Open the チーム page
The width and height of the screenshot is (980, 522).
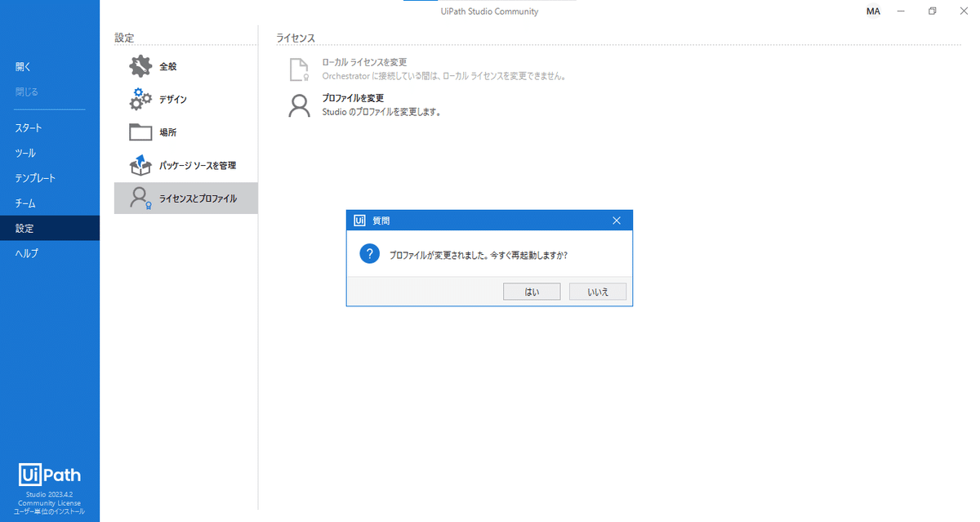click(x=50, y=203)
